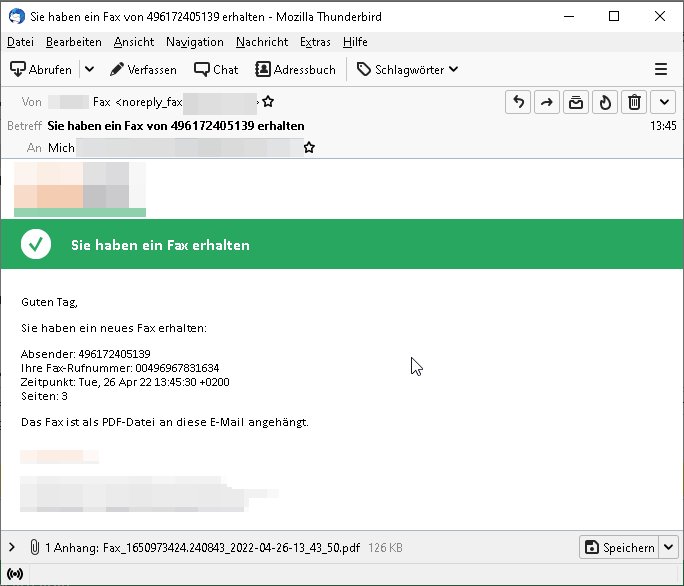Mark message as junk with flame icon

click(x=605, y=102)
